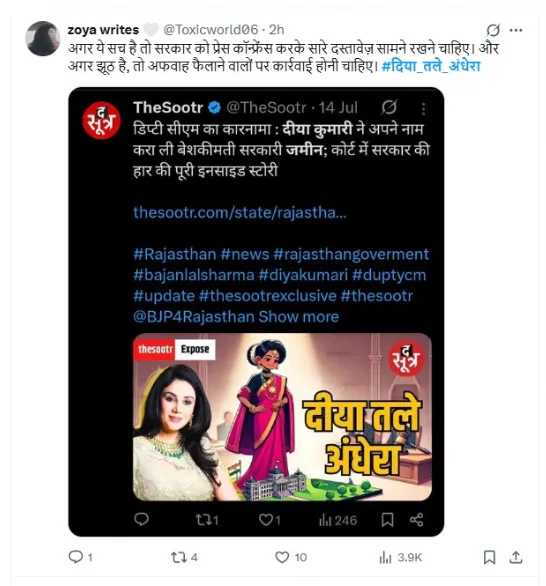
Task: Open the Expose thumbnail image
Action: (282, 417)
